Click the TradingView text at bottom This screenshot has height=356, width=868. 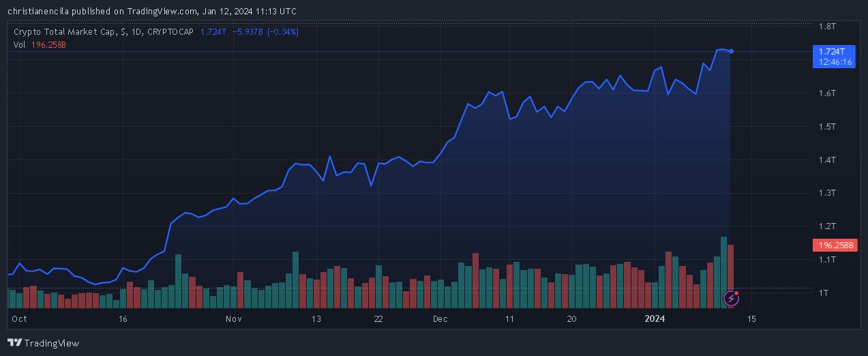click(x=51, y=343)
